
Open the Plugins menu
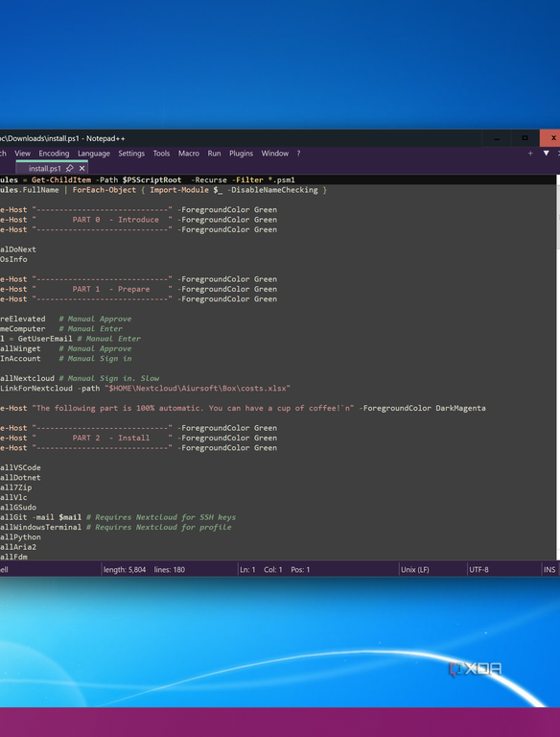(241, 154)
